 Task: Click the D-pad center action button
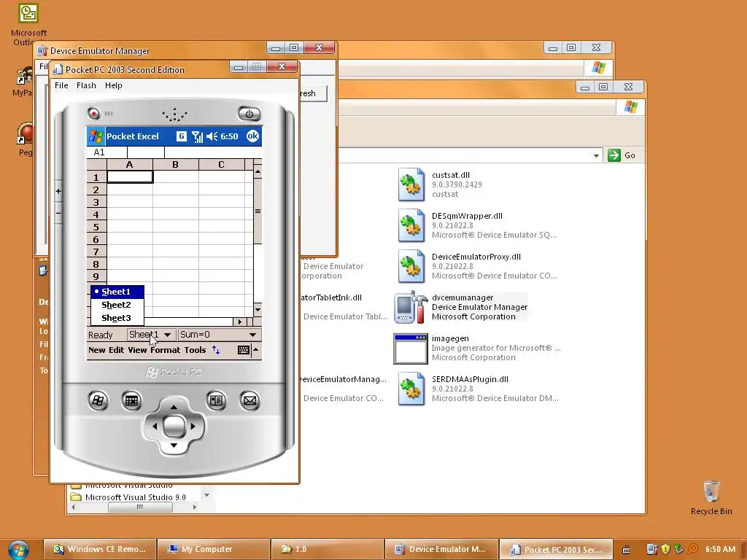pos(174,426)
